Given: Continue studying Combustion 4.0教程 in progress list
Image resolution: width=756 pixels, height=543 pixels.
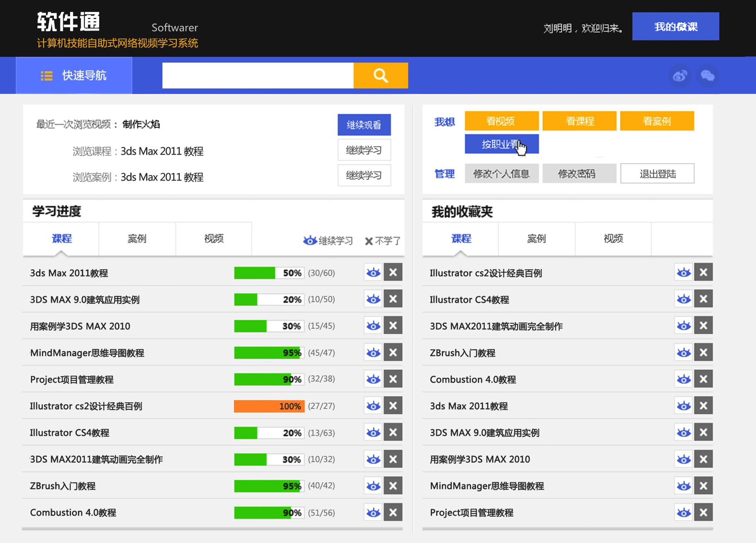Looking at the screenshot, I should [373, 512].
